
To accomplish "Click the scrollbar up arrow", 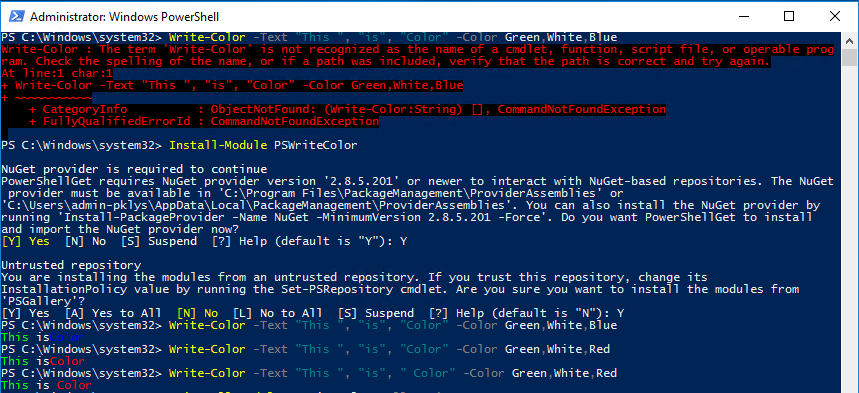I will [x=850, y=40].
